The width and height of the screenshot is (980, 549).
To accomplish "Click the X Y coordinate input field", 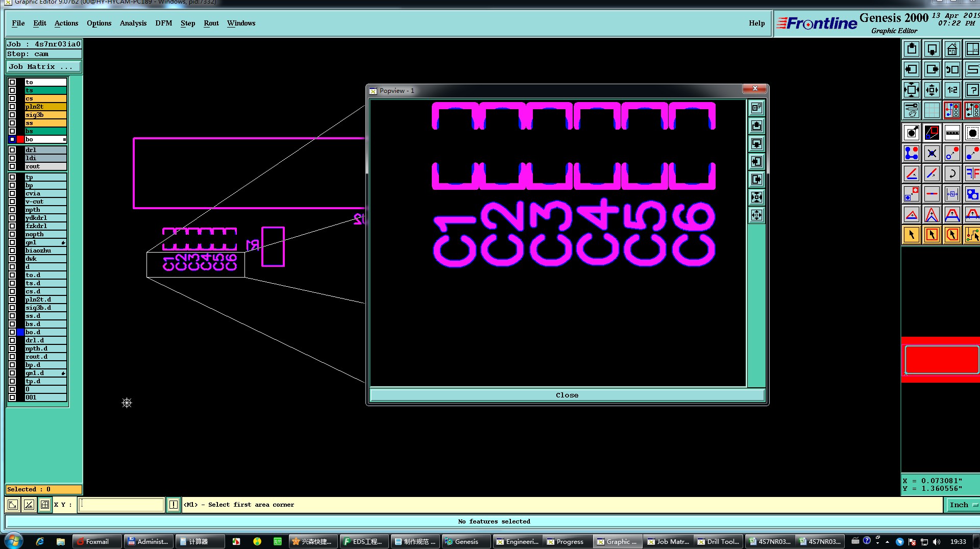I will coord(121,505).
